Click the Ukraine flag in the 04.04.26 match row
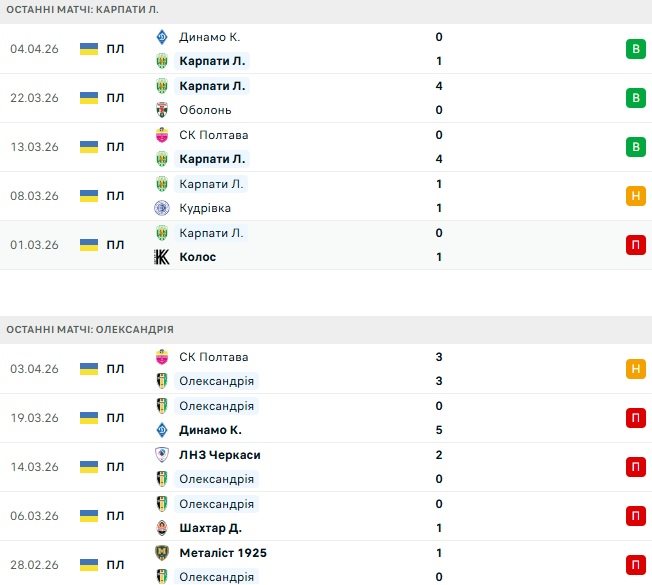 89,49
